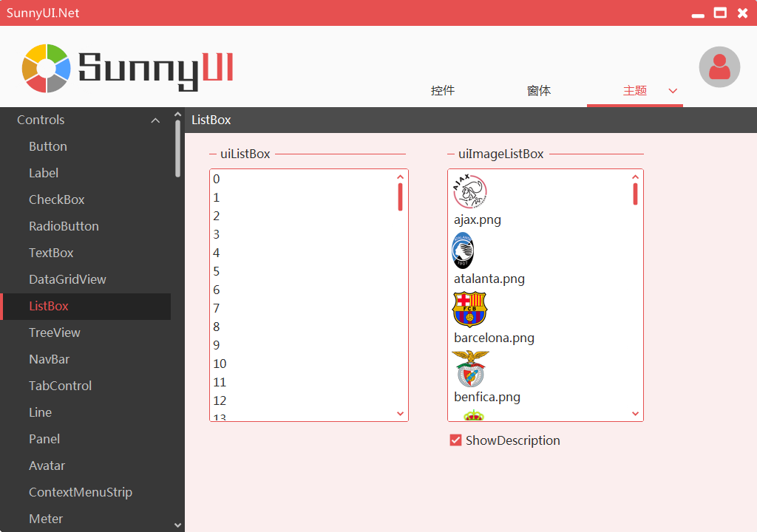Click the atalanta.png description text
757x532 pixels.
point(489,279)
